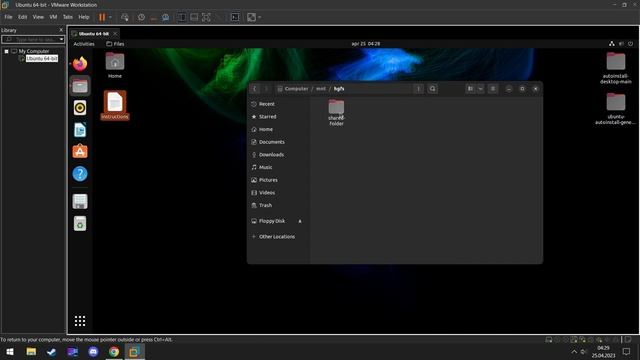Close the Library panel
Viewport: 640px width, 360px height.
(x=61, y=30)
